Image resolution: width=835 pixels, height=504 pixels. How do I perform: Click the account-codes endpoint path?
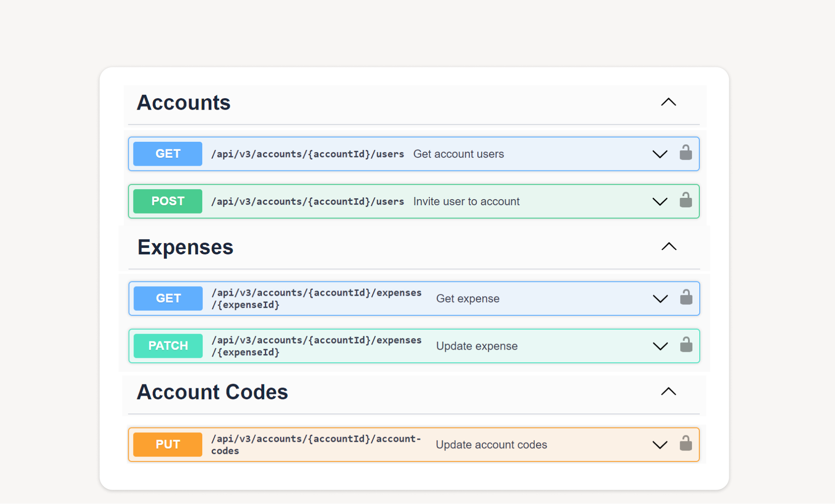(x=316, y=445)
